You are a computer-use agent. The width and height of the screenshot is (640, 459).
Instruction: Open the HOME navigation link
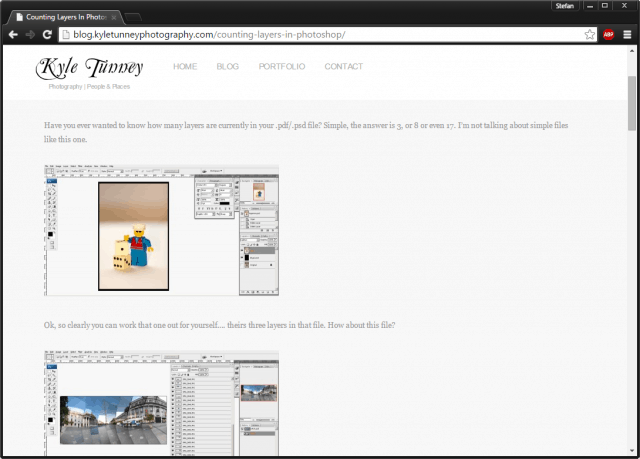pos(185,67)
